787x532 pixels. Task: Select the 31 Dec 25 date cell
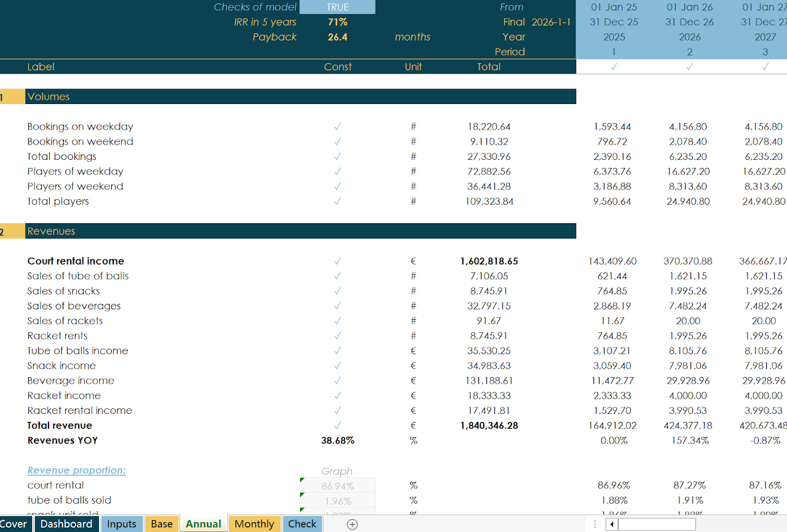coord(614,22)
